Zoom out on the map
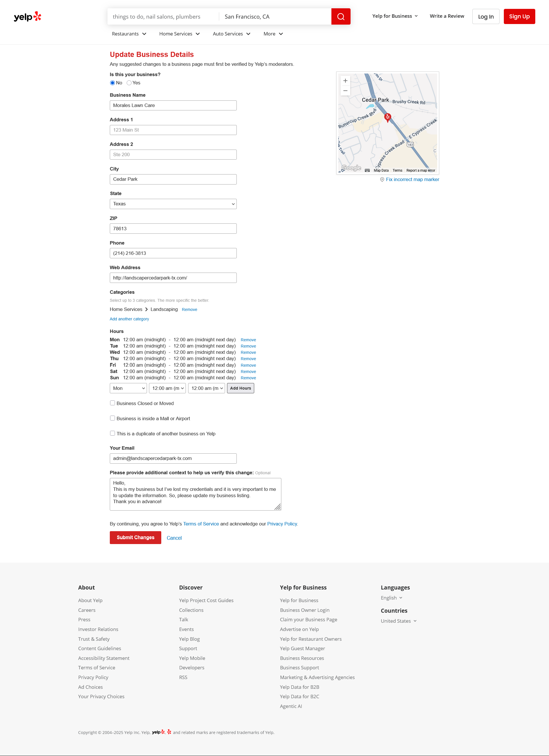The width and height of the screenshot is (549, 756). [345, 91]
